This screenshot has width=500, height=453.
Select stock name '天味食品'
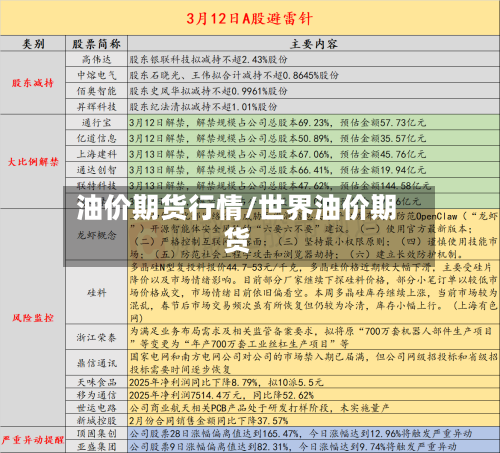coord(96,382)
